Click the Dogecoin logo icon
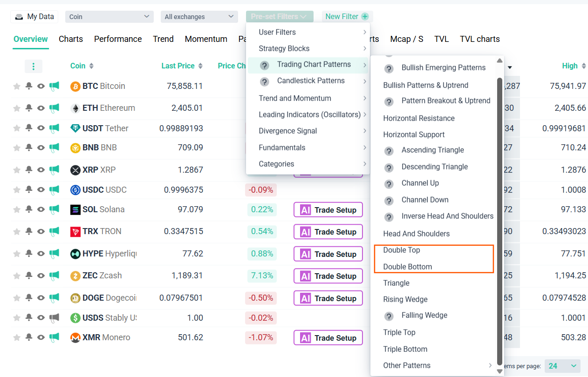Image resolution: width=588 pixels, height=377 pixels. [x=75, y=298]
